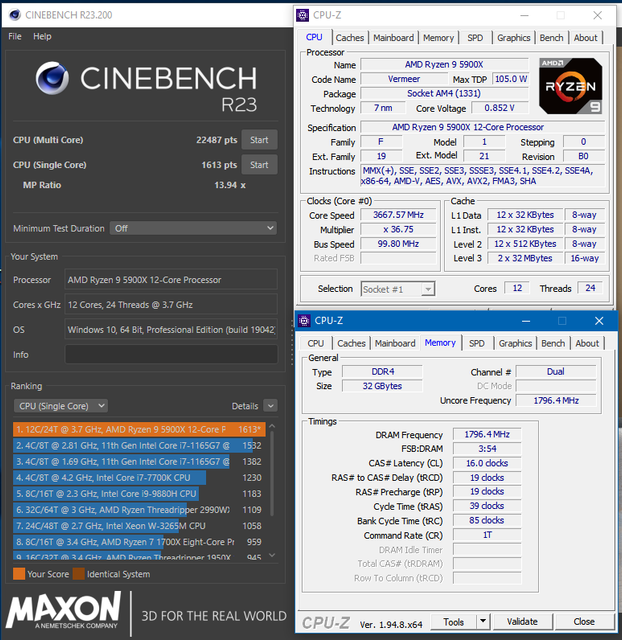Switch to CPU tab in lower CPU-Z
Screen dimensions: 622x640
[x=316, y=343]
